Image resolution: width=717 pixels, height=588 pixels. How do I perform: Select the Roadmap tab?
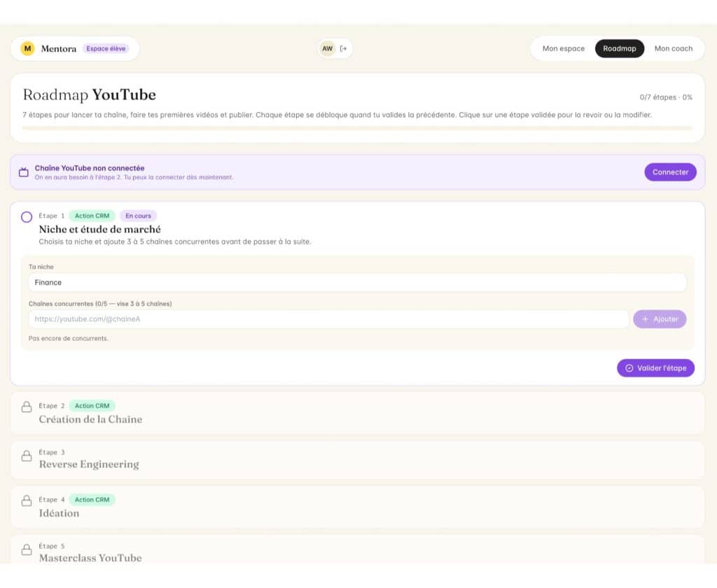pos(619,48)
